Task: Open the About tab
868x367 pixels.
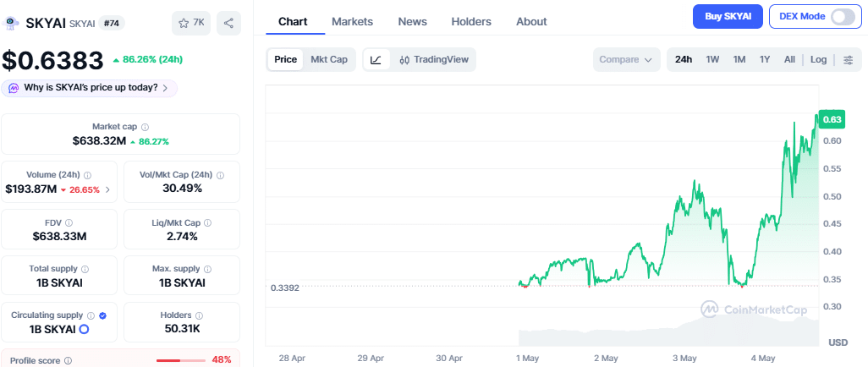Action: point(531,22)
